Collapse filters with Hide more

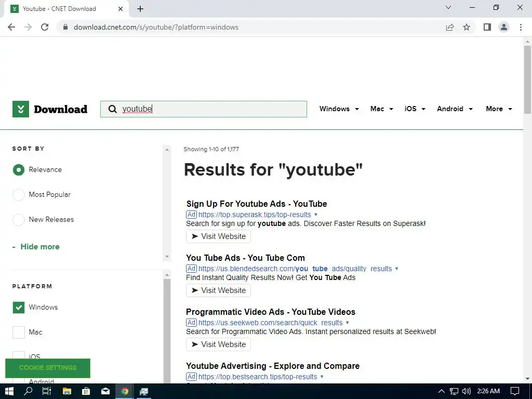[x=39, y=247]
